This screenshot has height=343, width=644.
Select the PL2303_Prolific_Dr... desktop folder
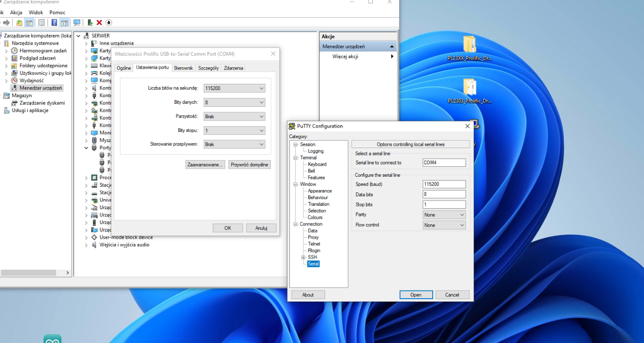pos(470,91)
